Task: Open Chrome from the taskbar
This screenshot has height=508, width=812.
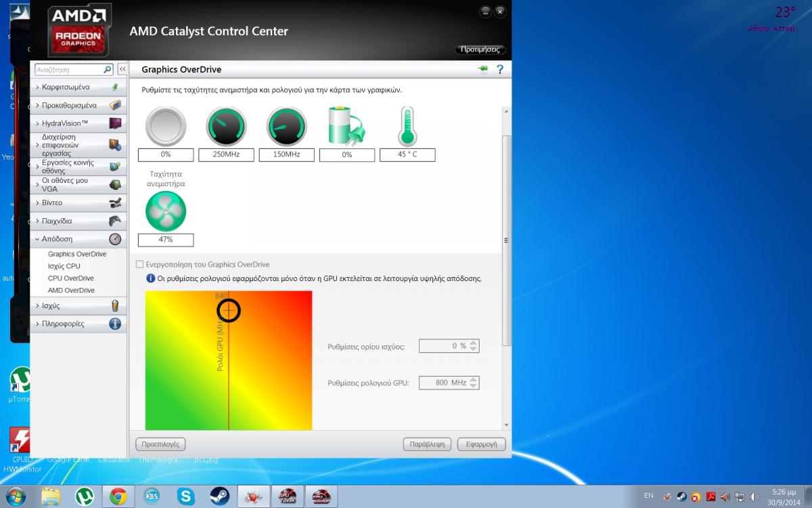Action: [x=118, y=496]
